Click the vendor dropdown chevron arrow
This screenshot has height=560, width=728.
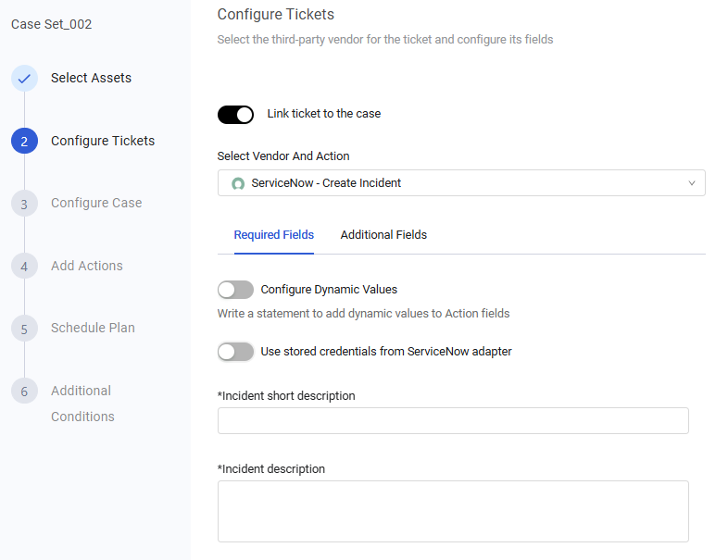click(692, 183)
